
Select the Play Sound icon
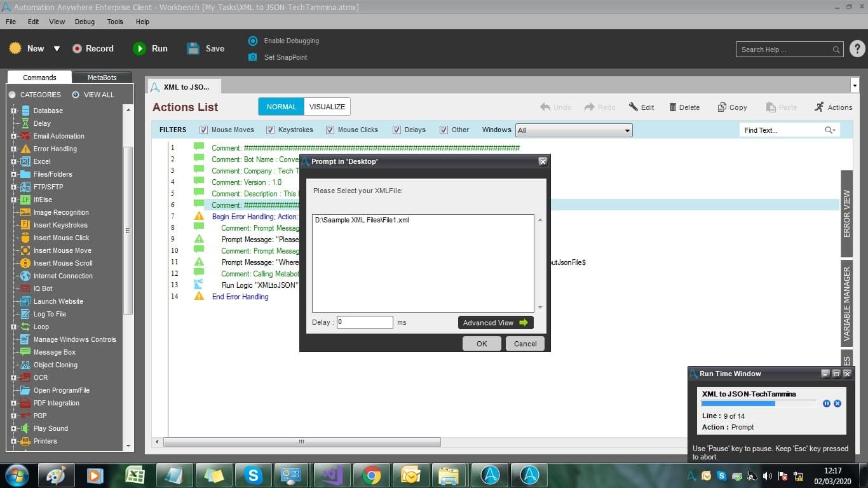click(25, 428)
